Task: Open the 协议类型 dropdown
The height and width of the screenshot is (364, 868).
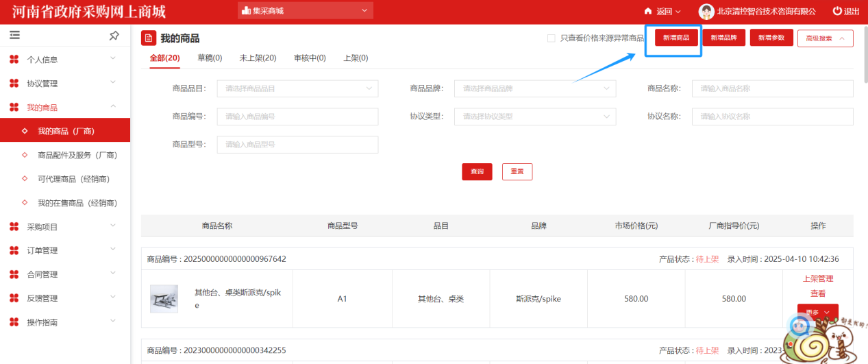Action: tap(535, 117)
